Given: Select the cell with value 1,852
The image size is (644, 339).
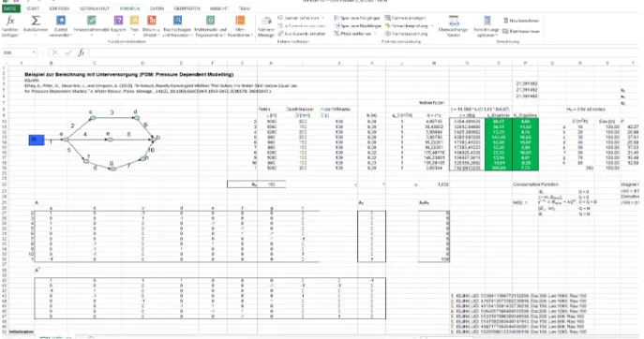Looking at the screenshot, I should [442, 184].
